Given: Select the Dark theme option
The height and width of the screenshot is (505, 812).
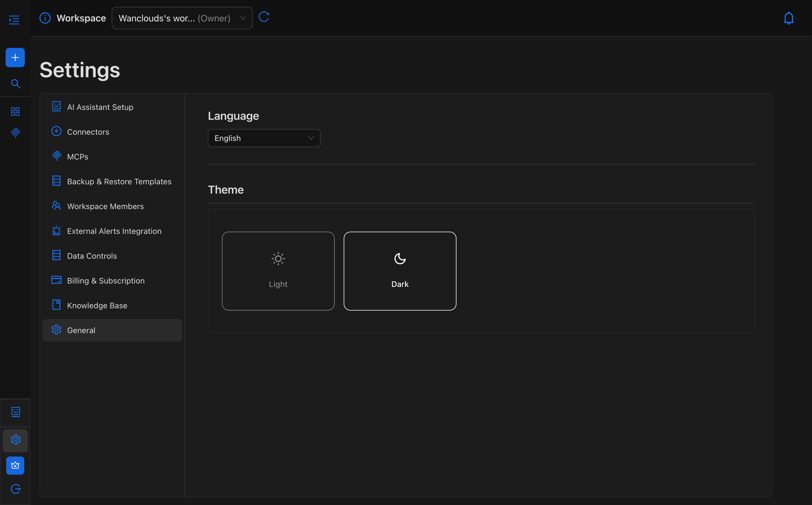Looking at the screenshot, I should click(400, 271).
